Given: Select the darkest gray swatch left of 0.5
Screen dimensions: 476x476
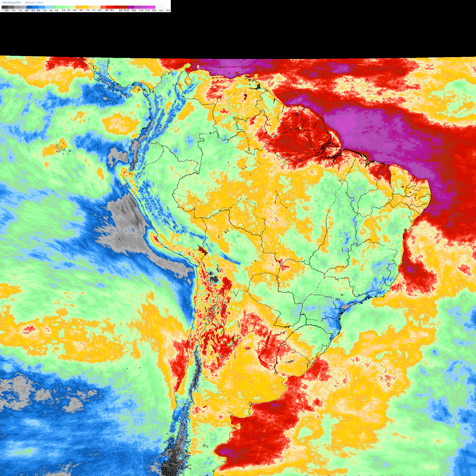Looking at the screenshot, I should point(5,7).
